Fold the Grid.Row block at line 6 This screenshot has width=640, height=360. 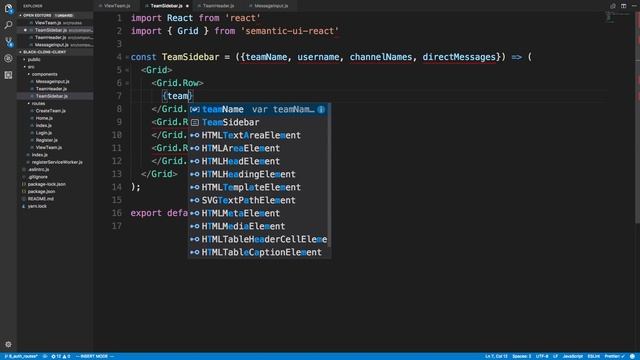click(127, 83)
